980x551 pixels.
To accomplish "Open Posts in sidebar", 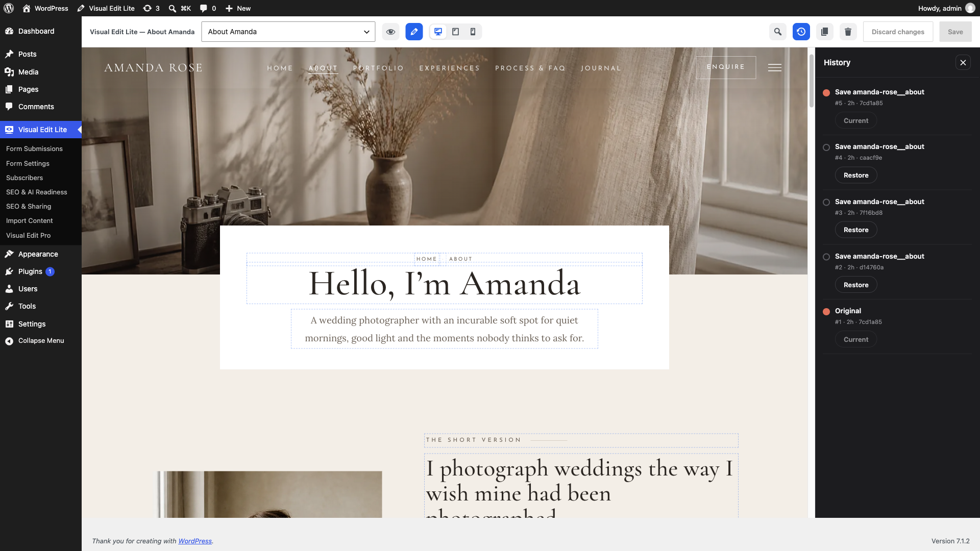I will (x=41, y=54).
